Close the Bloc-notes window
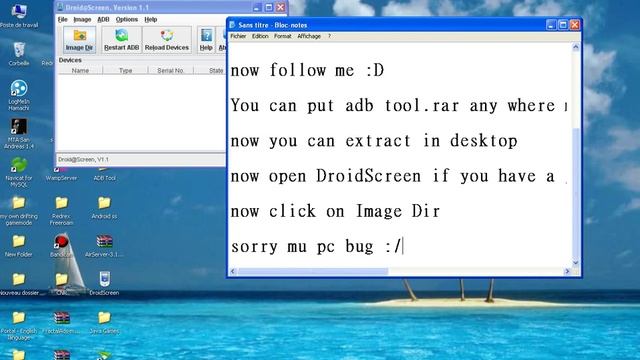Screen dimensions: 640x360 (x=575, y=25)
